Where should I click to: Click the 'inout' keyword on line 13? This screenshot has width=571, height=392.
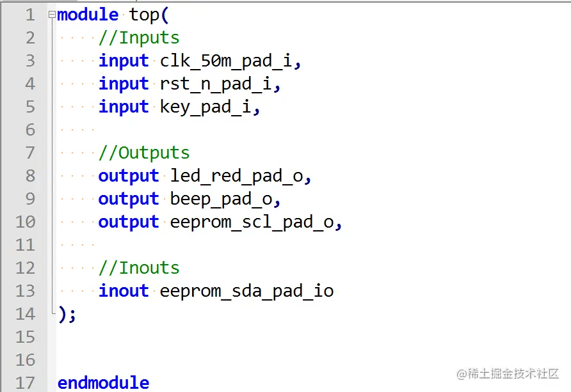(x=124, y=291)
